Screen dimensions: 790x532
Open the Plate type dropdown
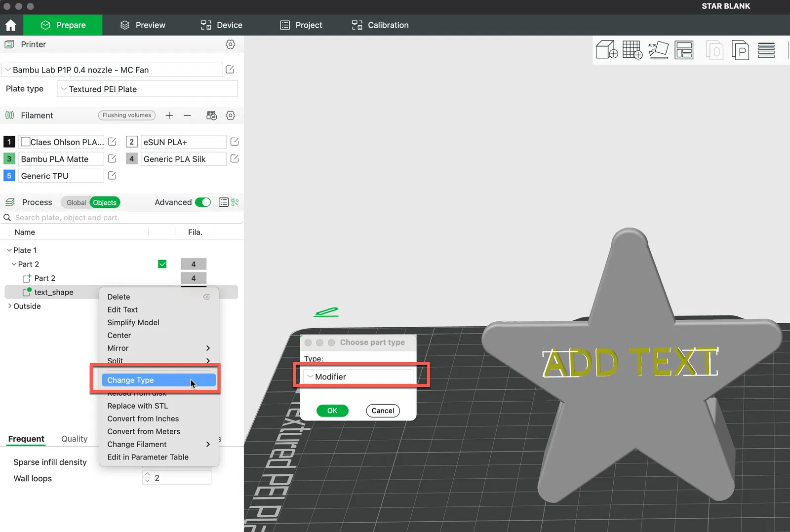pyautogui.click(x=147, y=89)
